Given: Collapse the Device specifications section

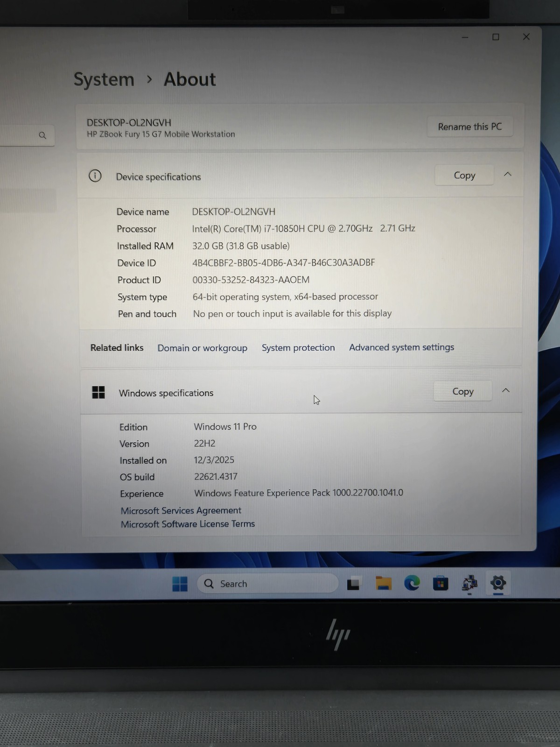Looking at the screenshot, I should [508, 174].
